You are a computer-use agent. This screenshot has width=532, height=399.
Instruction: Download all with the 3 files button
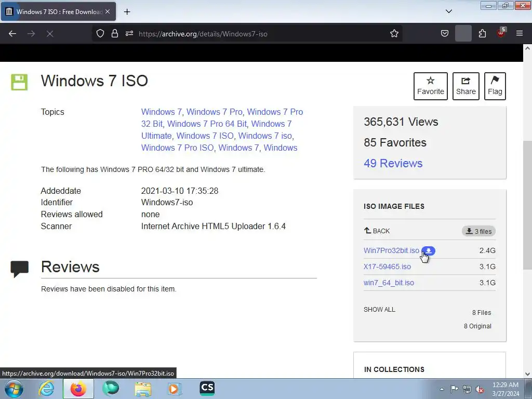478,231
